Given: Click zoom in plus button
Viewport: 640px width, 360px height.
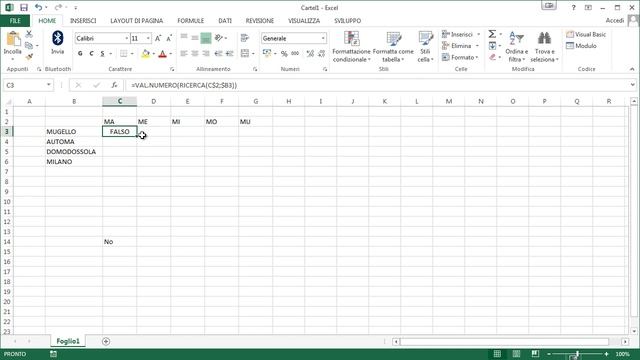Looking at the screenshot, I should tap(607, 354).
